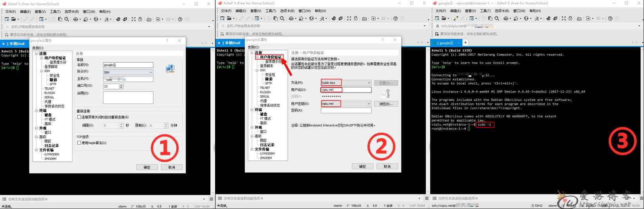
Task: Click Xftp swirl icon in second window toolbar
Action: click(334, 18)
